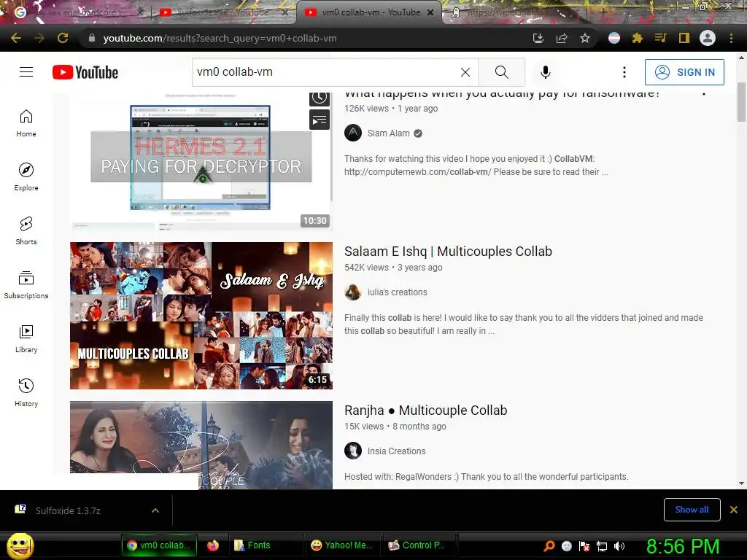This screenshot has height=560, width=747.
Task: Open YouTube settings three-dot menu
Action: coord(624,72)
